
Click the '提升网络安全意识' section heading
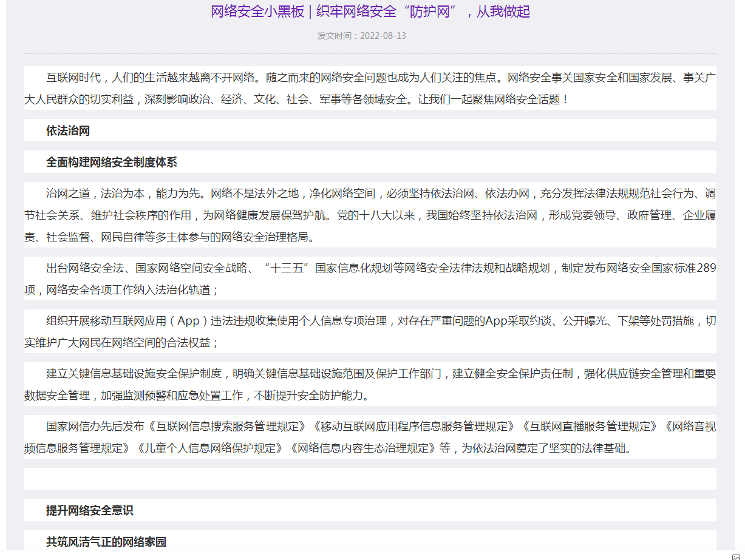[90, 510]
